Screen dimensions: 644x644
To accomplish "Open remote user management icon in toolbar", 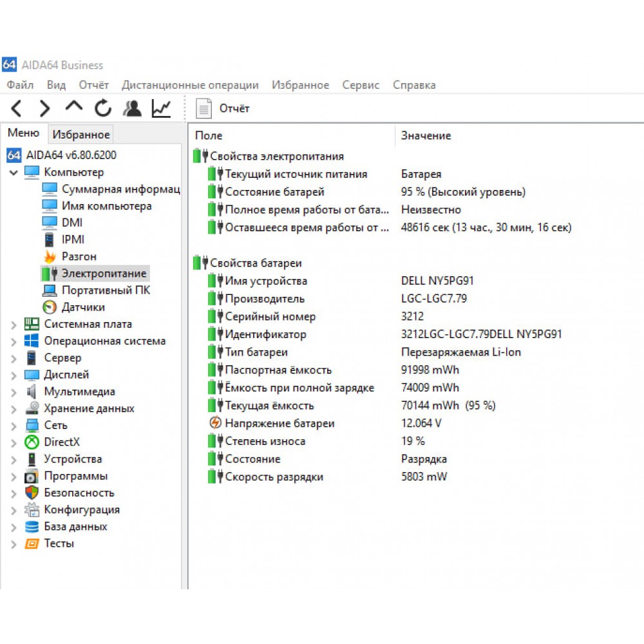I will point(132,108).
